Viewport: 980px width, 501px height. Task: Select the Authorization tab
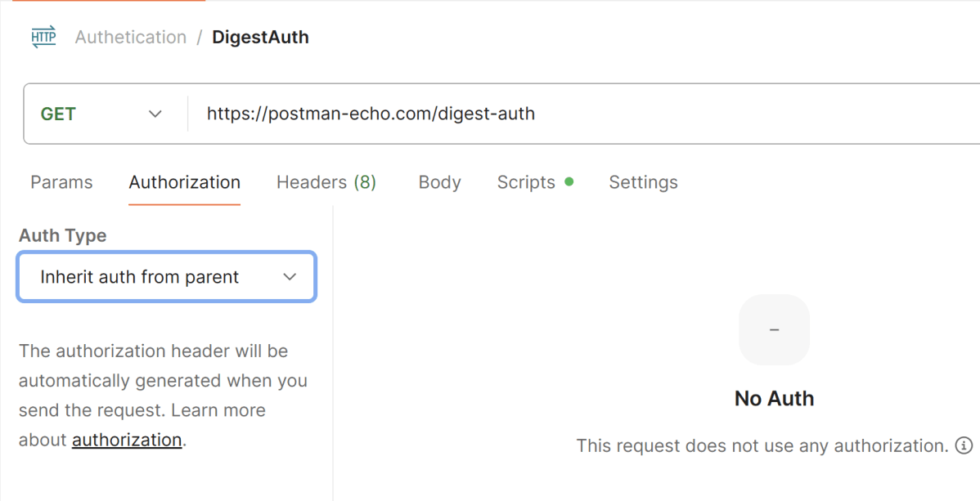184,182
